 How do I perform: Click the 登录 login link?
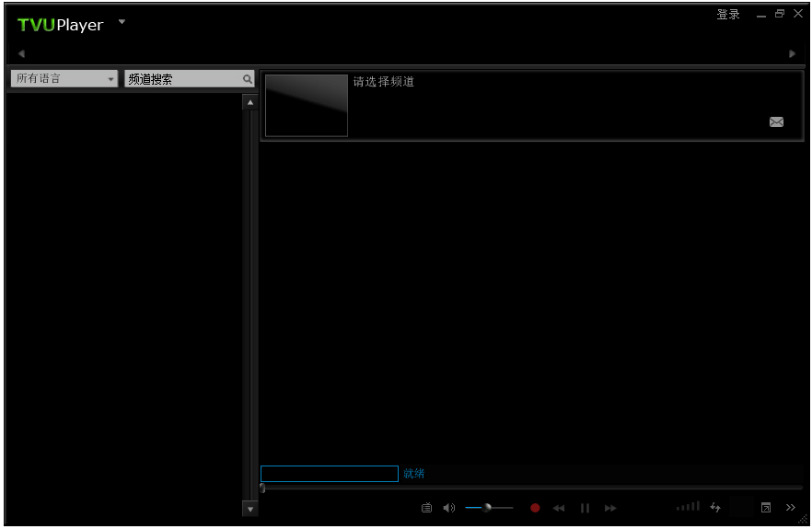pos(728,15)
